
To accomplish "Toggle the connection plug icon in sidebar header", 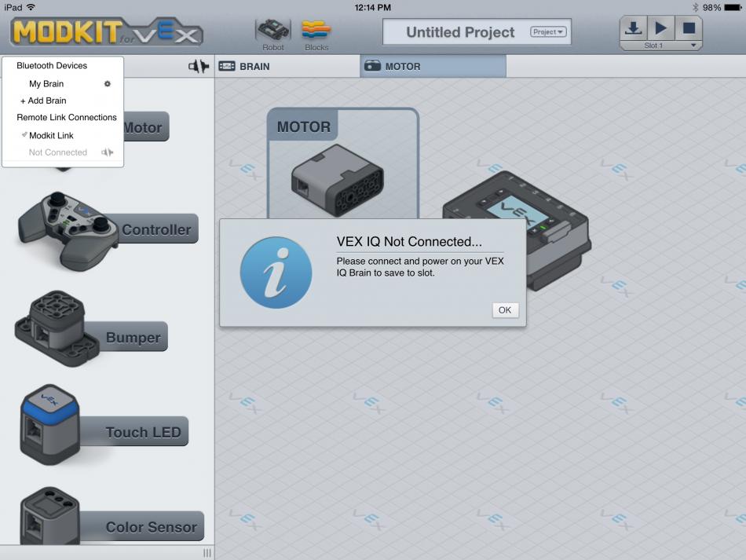I will point(199,66).
